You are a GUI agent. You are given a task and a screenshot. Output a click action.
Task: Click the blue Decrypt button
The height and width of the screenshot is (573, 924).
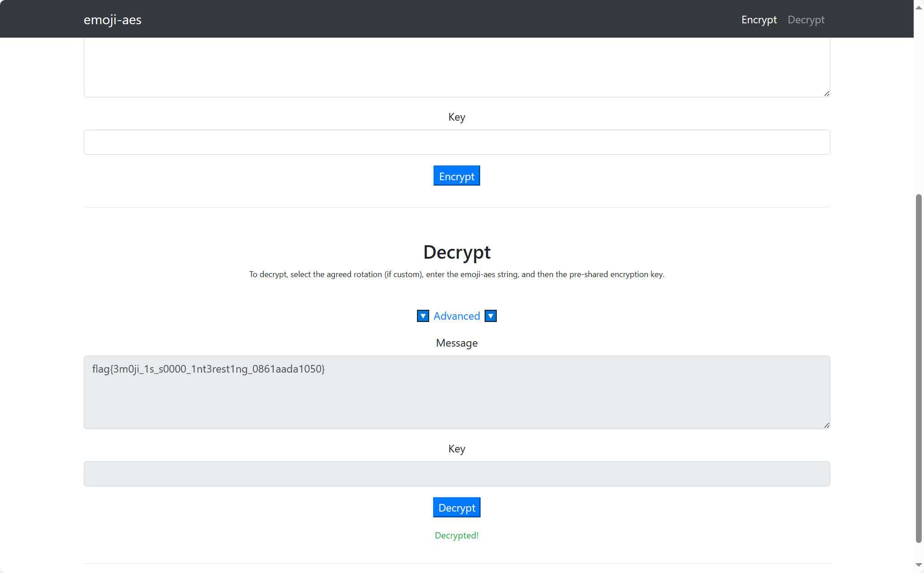(456, 508)
